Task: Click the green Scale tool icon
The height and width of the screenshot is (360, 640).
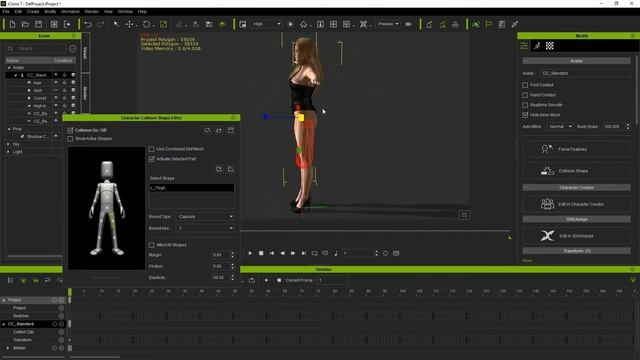Action: (x=163, y=24)
